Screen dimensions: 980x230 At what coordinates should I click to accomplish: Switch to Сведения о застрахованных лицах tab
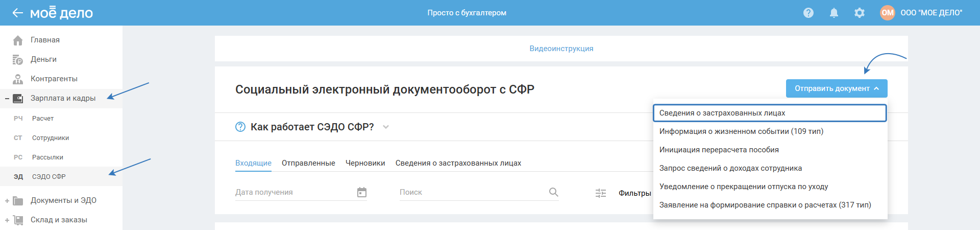458,163
